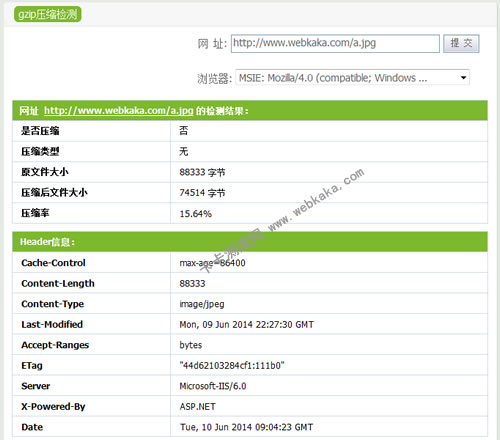Click the 提交 submit button
The height and width of the screenshot is (440, 500).
tap(461, 43)
